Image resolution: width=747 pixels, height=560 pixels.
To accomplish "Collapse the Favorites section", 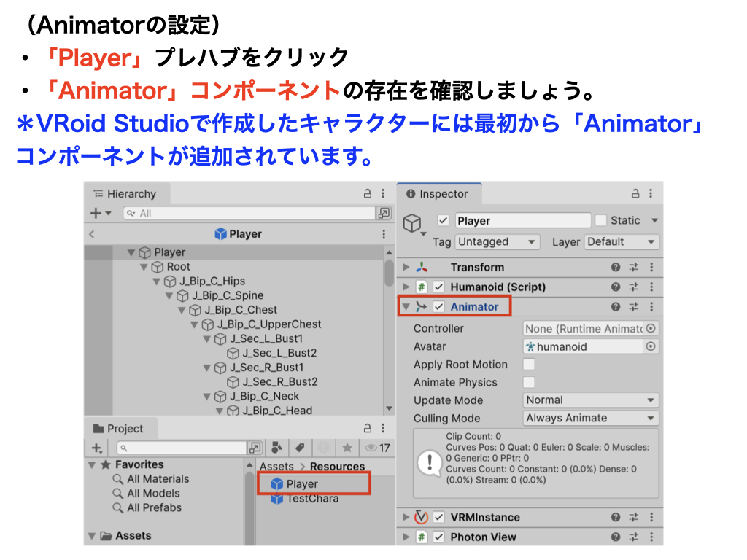I will pyautogui.click(x=92, y=464).
